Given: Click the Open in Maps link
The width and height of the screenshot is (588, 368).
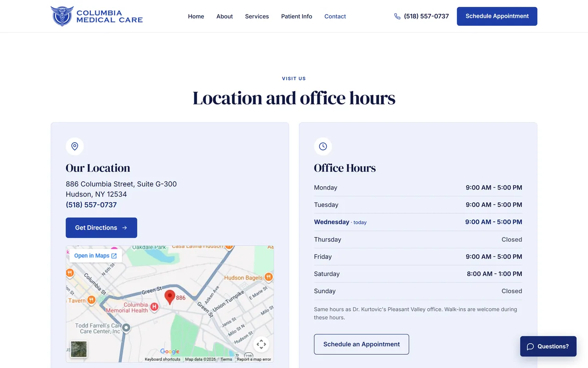Looking at the screenshot, I should click(96, 256).
